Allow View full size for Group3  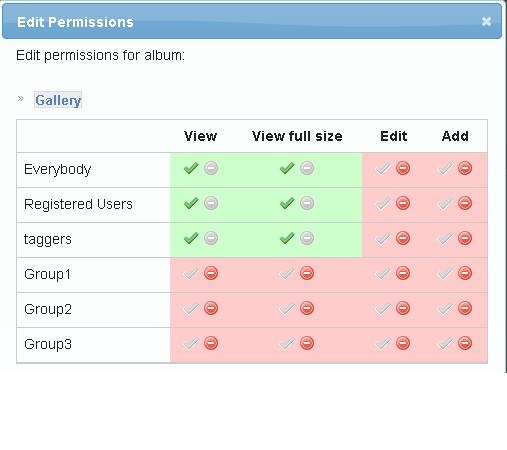(x=287, y=343)
